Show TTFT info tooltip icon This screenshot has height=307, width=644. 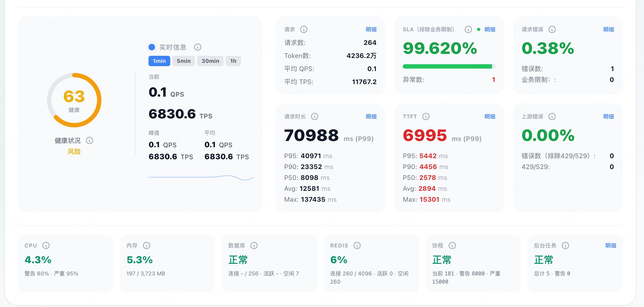point(426,116)
